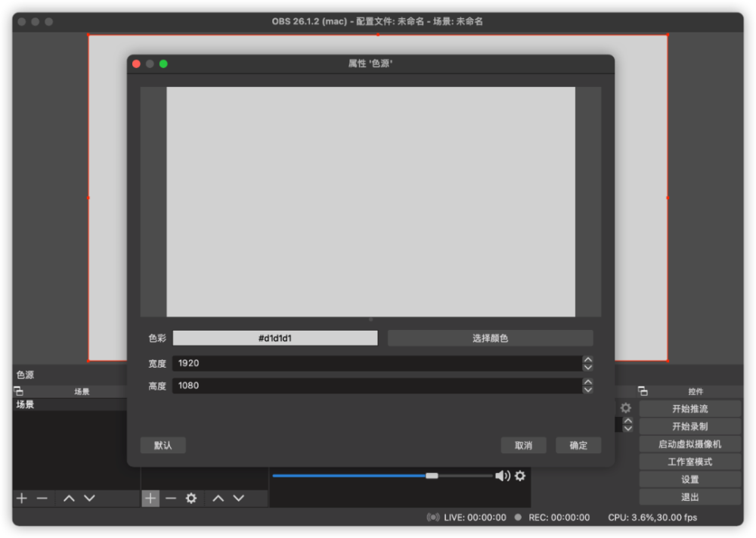Reset to defaults with 默认 button
Viewport: 756px width, 538px height.
pyautogui.click(x=163, y=446)
